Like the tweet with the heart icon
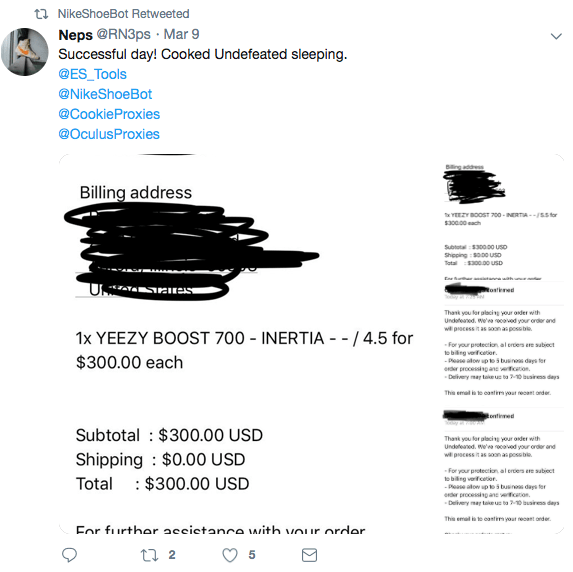The width and height of the screenshot is (573, 572). point(230,555)
